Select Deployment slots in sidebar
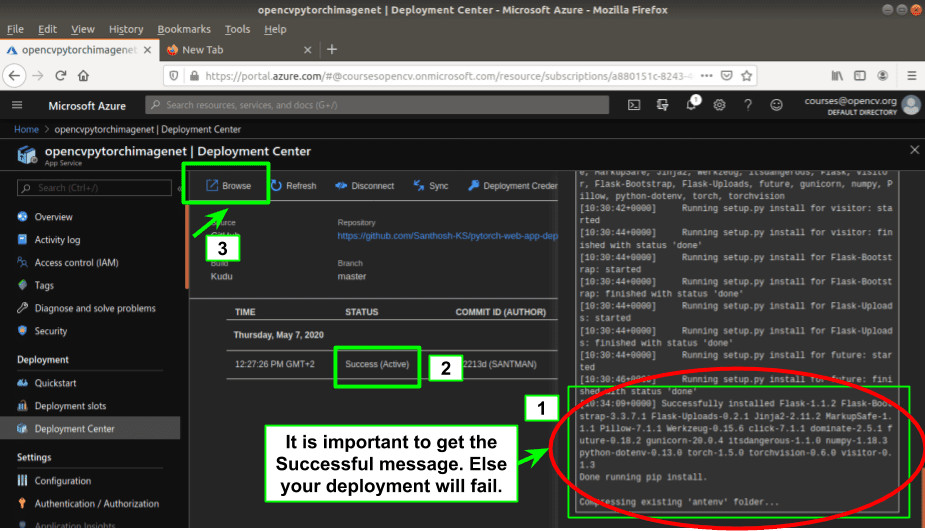Screen dimensions: 925x531 70,406
